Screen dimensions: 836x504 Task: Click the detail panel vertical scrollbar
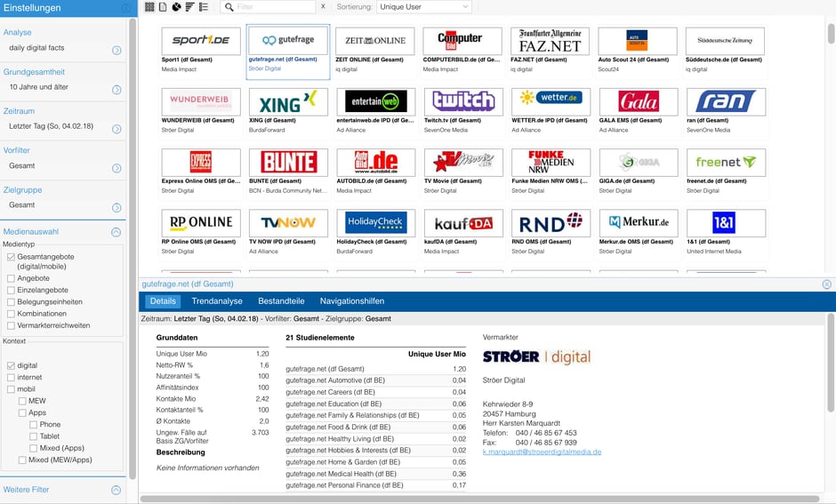click(x=831, y=363)
